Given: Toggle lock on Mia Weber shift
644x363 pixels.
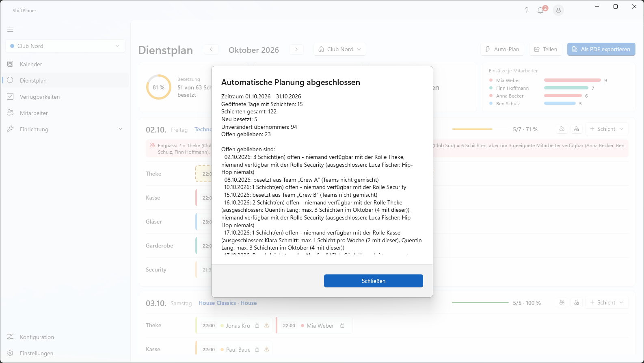Looking at the screenshot, I should point(342,325).
